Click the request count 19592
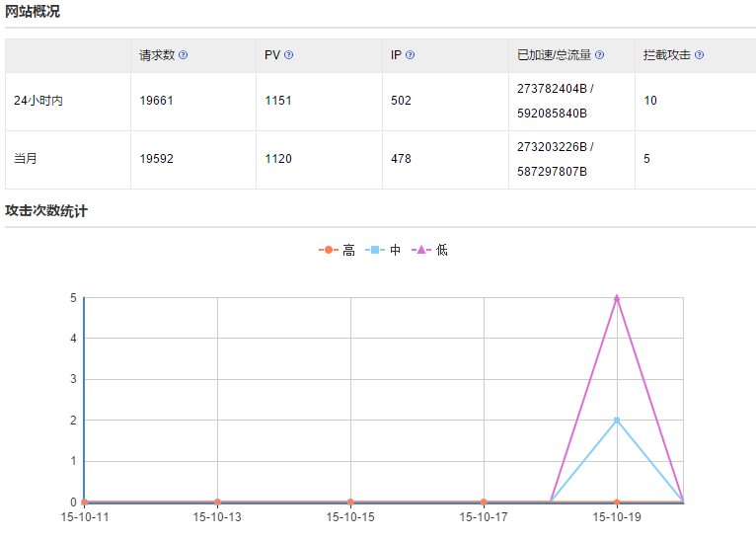Viewport: 756px width, 539px height. click(x=156, y=159)
